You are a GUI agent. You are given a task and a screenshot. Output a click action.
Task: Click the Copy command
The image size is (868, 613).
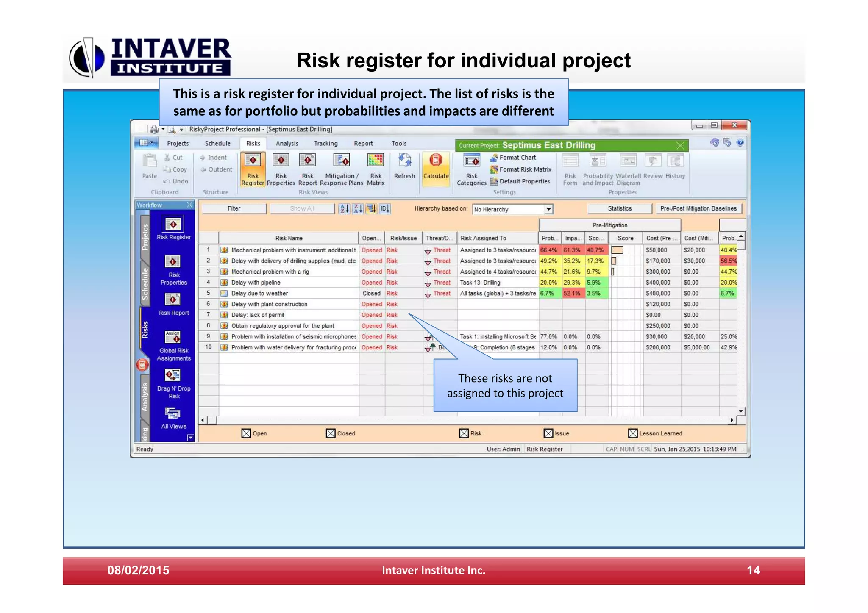click(x=175, y=169)
